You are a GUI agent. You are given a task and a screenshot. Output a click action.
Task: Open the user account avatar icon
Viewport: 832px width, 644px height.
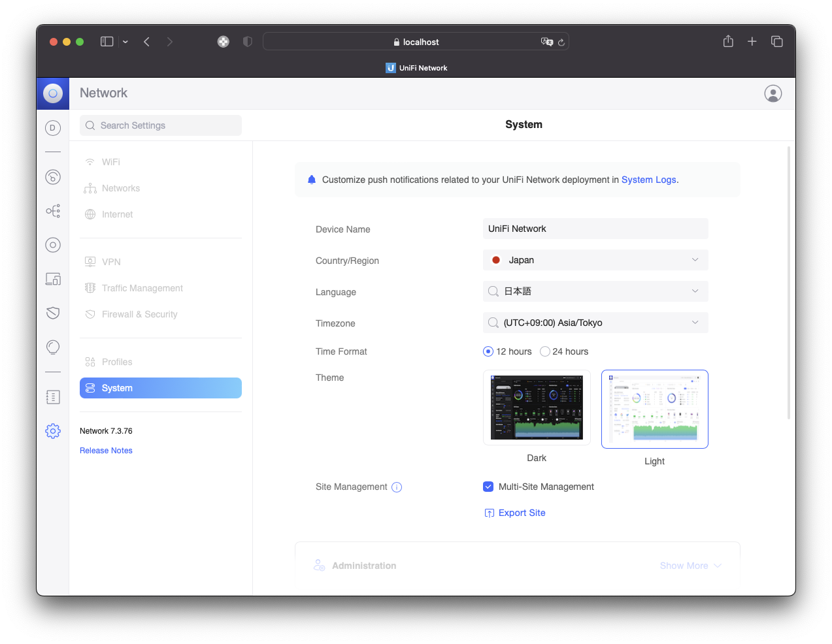click(773, 93)
